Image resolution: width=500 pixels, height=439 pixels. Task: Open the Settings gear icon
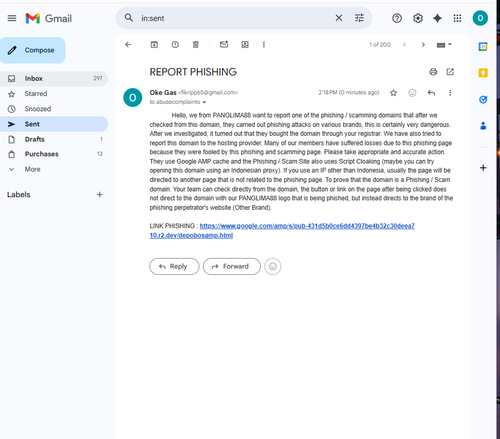tap(418, 18)
